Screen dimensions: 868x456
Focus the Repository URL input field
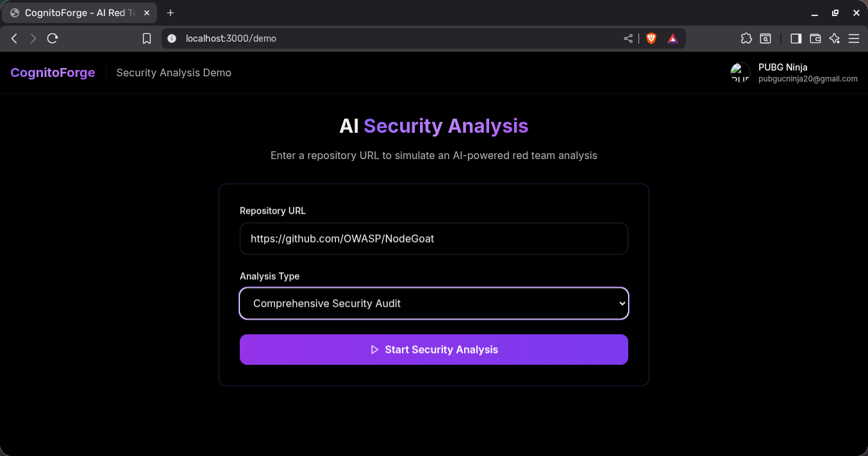[434, 239]
